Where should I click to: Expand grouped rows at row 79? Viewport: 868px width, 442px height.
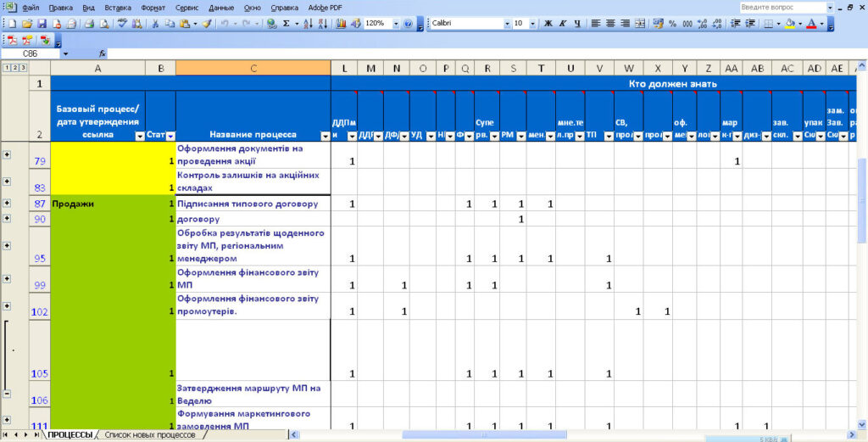[x=7, y=154]
